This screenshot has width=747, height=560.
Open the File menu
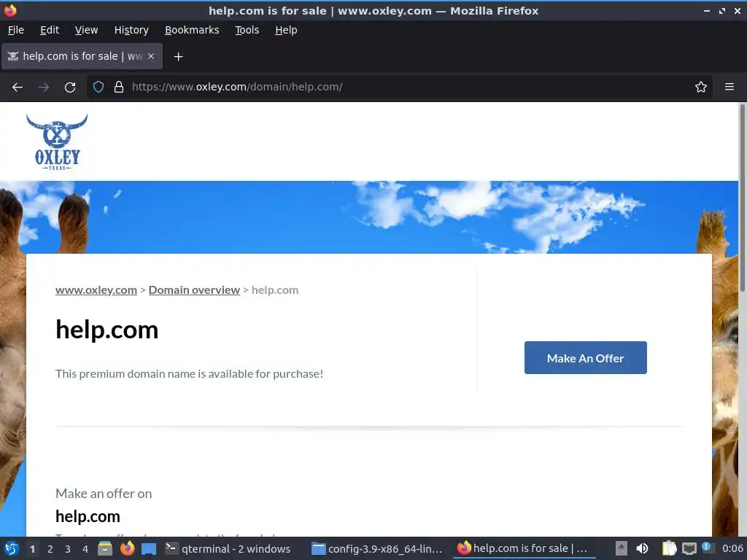(x=16, y=30)
